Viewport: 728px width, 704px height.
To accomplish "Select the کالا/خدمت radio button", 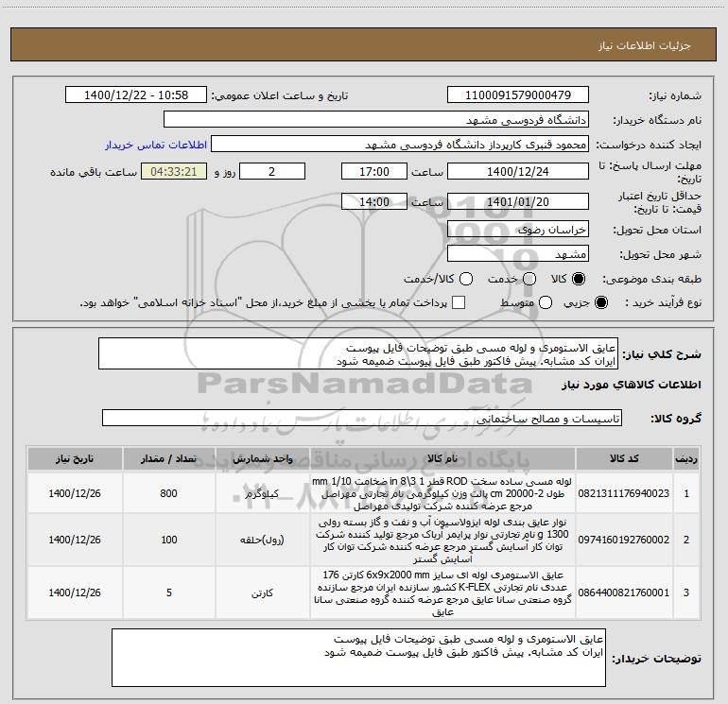I will click(466, 279).
